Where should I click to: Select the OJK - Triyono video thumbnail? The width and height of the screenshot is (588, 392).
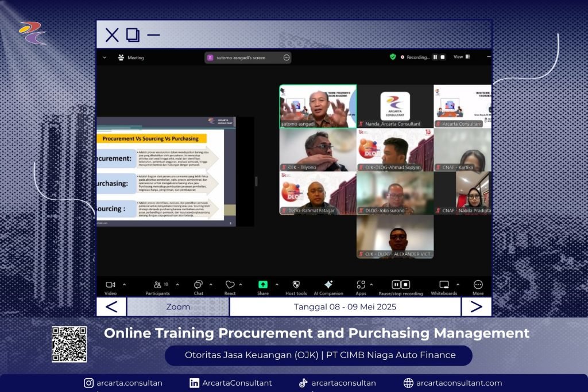tap(318, 150)
